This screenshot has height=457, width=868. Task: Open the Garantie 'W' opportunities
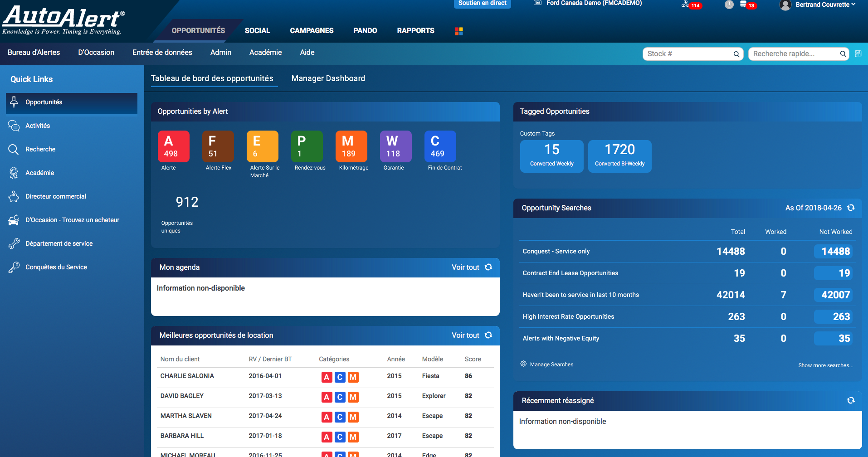point(395,146)
